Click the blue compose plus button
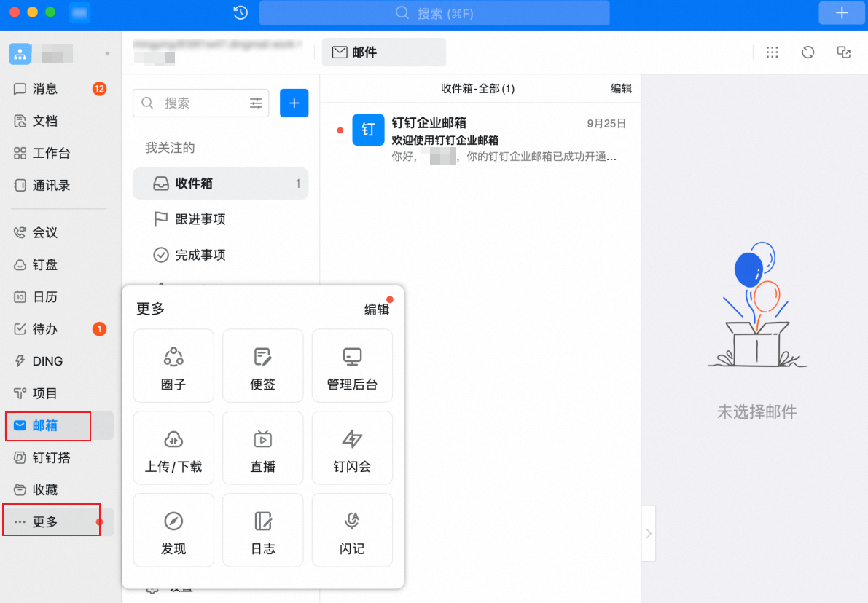868x603 pixels. click(x=294, y=103)
